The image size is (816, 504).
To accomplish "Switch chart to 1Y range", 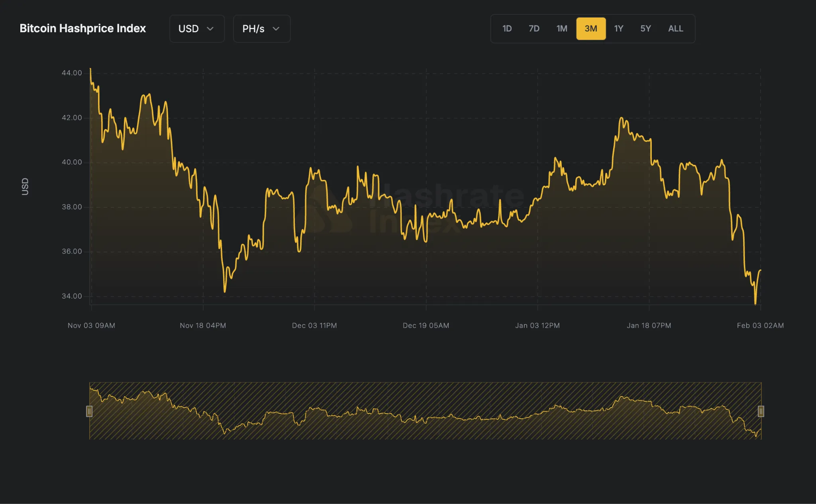I will coord(618,29).
